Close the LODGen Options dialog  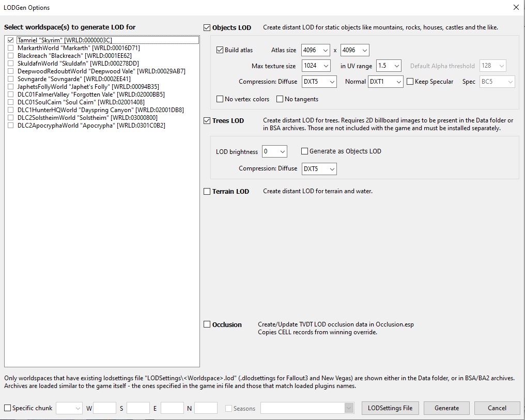pos(516,7)
